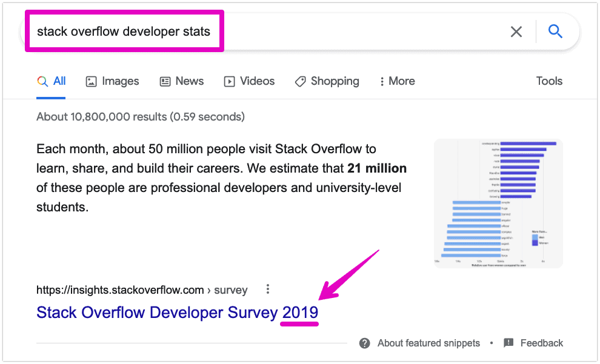600x364 pixels.
Task: Click the Videos play icon
Action: point(230,81)
